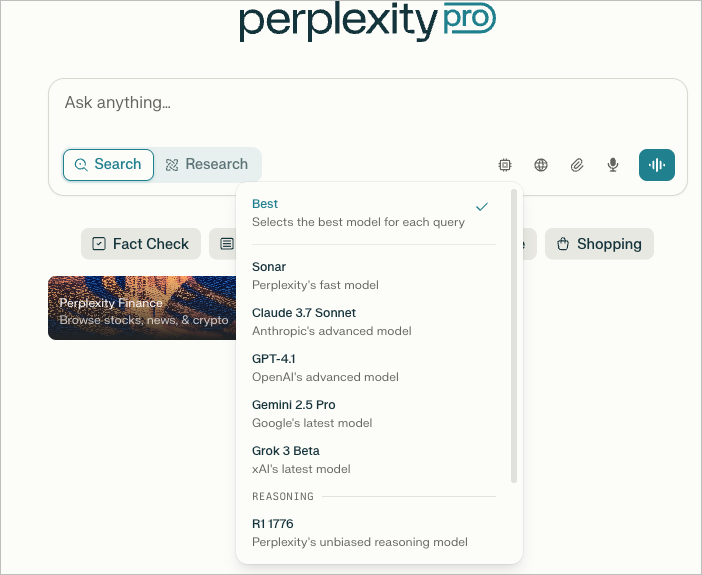Click the Shopping bag icon

point(563,244)
